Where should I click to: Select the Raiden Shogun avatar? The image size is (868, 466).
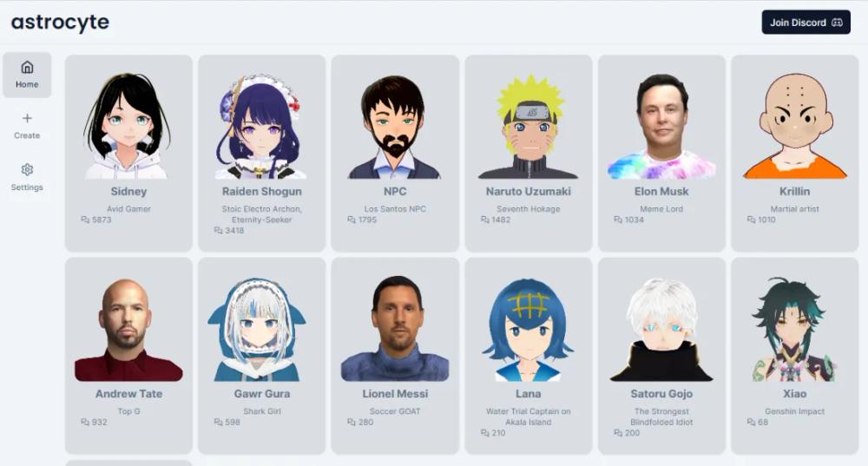pos(261,127)
